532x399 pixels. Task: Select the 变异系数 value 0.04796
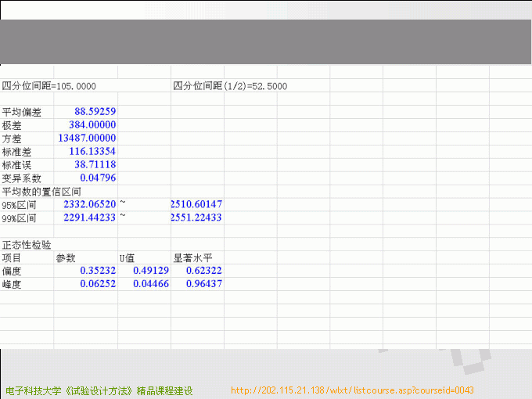click(98, 178)
